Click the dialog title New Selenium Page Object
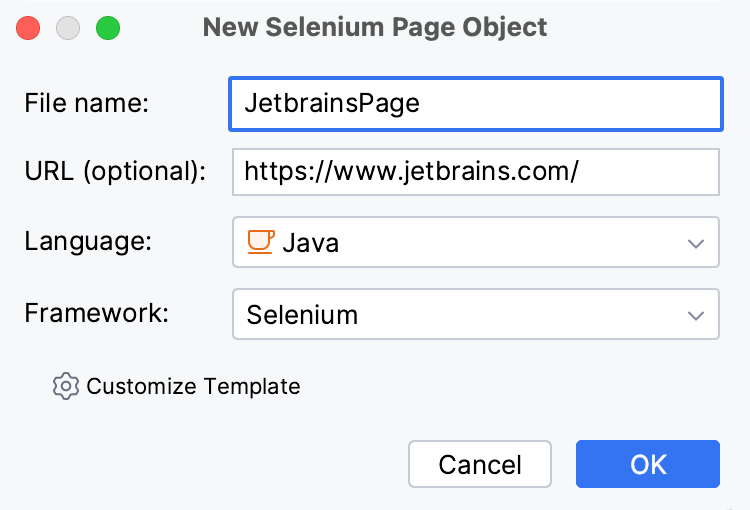 [x=375, y=27]
